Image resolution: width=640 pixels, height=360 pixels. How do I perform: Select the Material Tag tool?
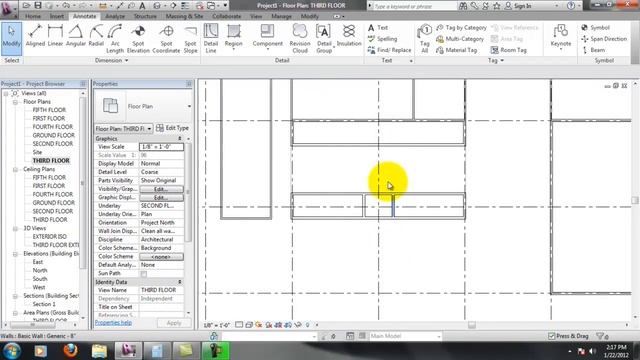[x=456, y=50]
